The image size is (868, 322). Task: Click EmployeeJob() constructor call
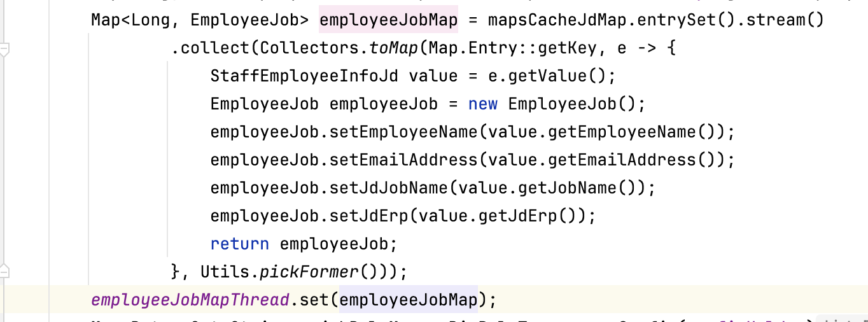(572, 104)
